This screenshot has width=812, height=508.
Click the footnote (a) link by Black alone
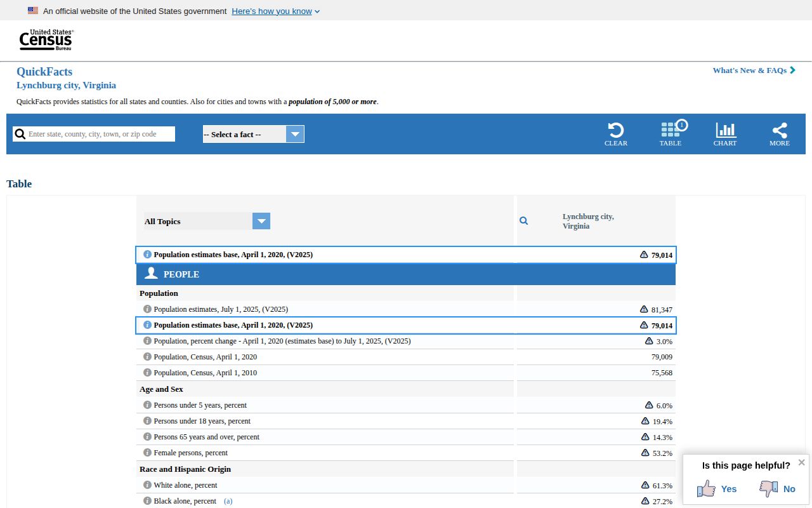pos(228,501)
